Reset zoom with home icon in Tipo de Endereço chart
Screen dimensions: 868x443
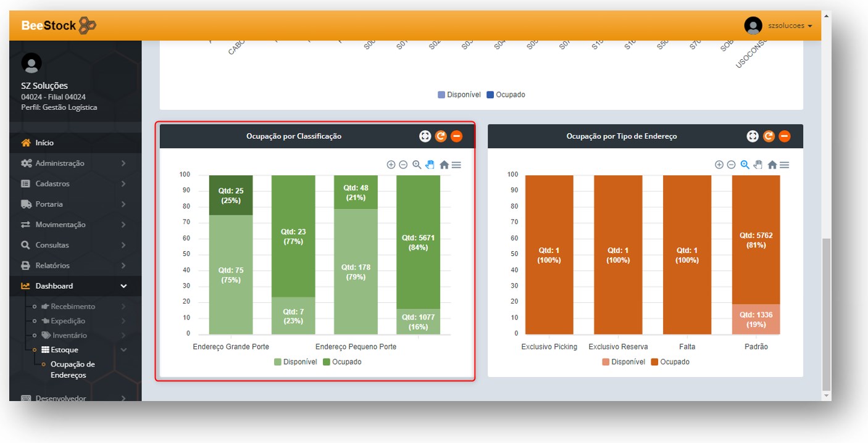point(772,165)
